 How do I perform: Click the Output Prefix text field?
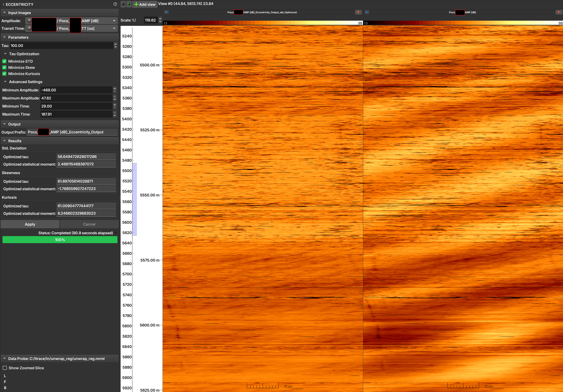click(72, 132)
